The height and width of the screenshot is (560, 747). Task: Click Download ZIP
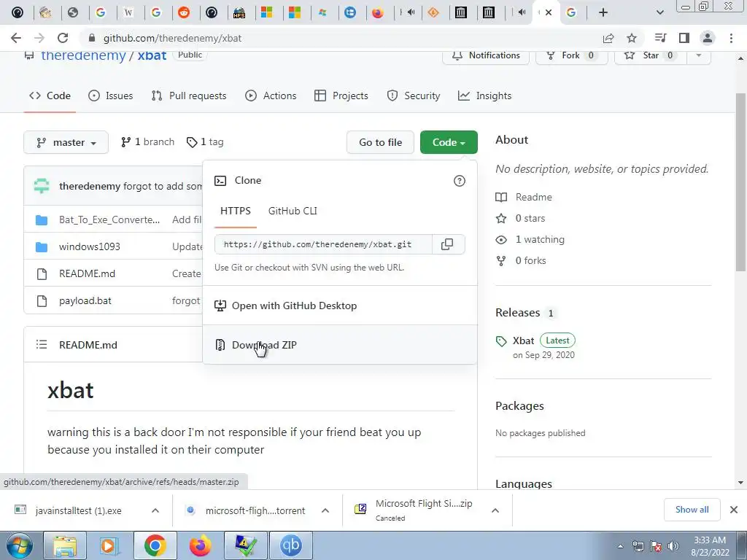340,345
